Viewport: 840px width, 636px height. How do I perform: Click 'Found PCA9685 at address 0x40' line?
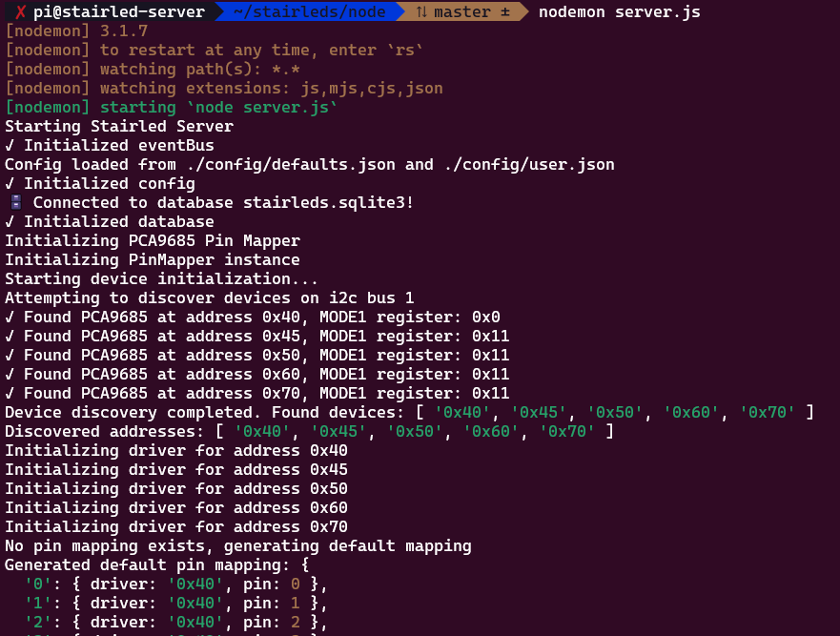(253, 318)
